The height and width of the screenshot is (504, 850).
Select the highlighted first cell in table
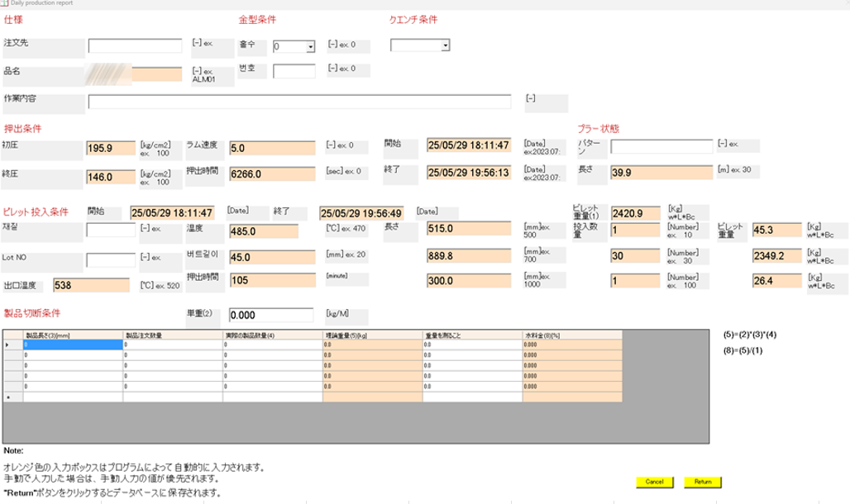click(73, 345)
